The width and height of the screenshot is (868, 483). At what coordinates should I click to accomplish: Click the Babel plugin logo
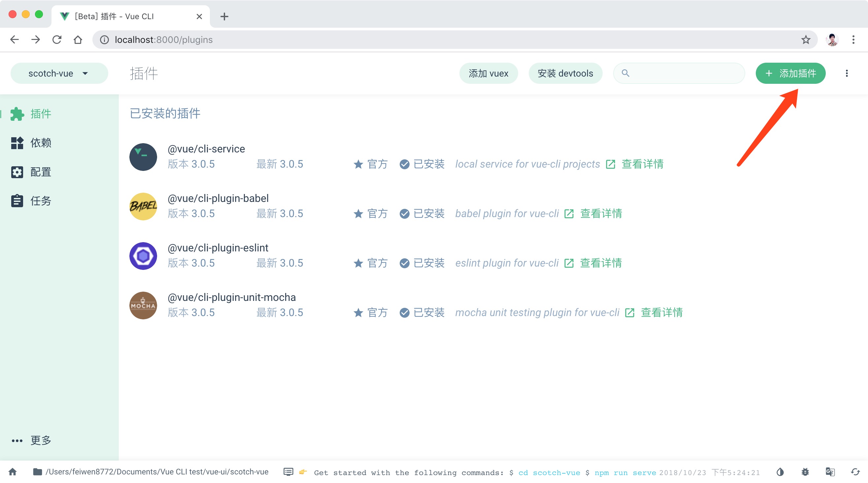click(143, 207)
